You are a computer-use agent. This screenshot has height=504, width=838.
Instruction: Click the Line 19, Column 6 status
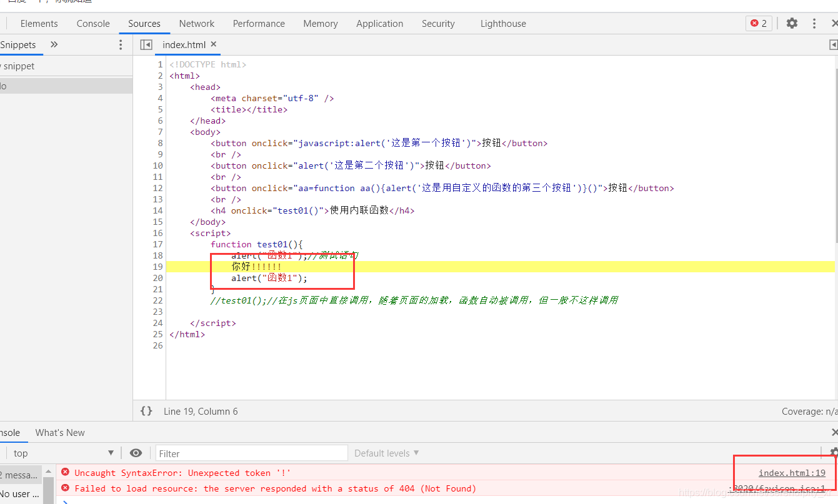(x=201, y=412)
